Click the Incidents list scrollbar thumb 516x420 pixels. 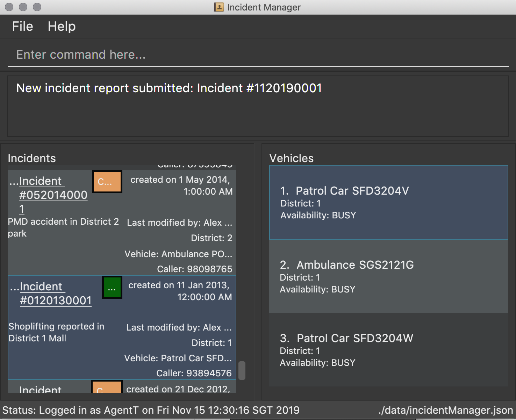pos(242,370)
